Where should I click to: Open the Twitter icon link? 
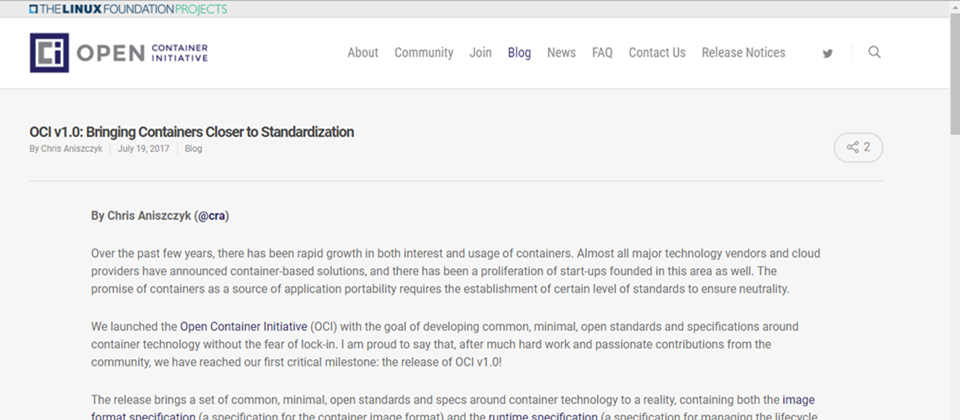tap(828, 53)
